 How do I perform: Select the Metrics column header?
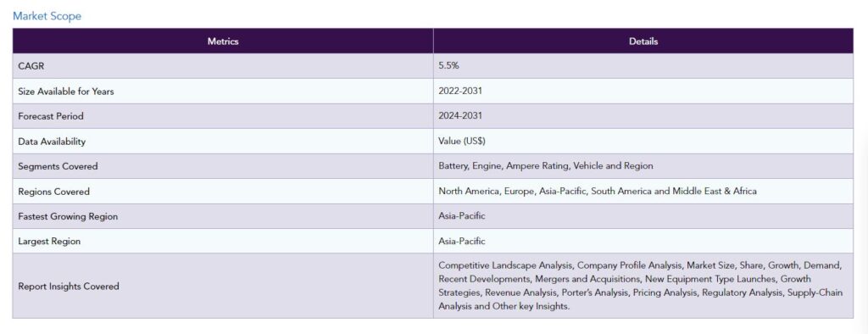coord(223,41)
